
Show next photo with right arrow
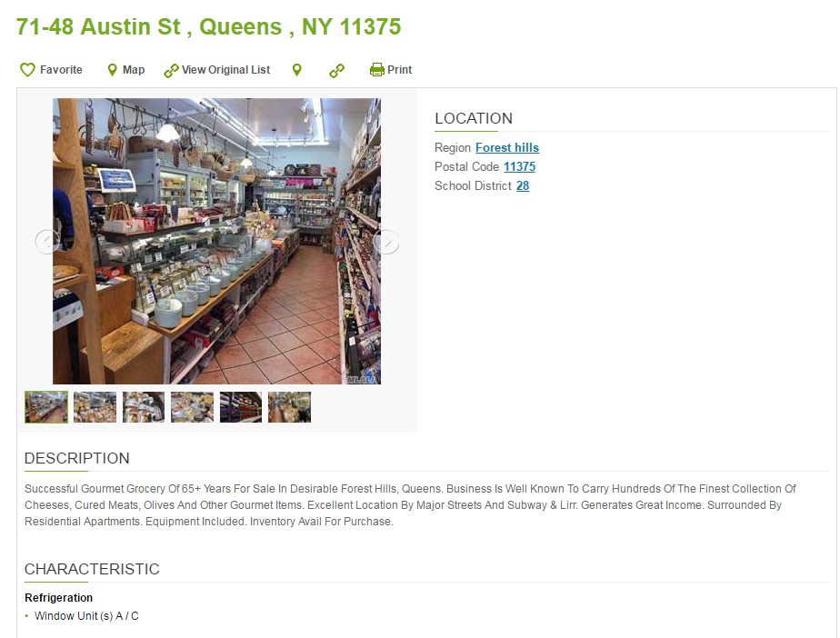point(386,242)
